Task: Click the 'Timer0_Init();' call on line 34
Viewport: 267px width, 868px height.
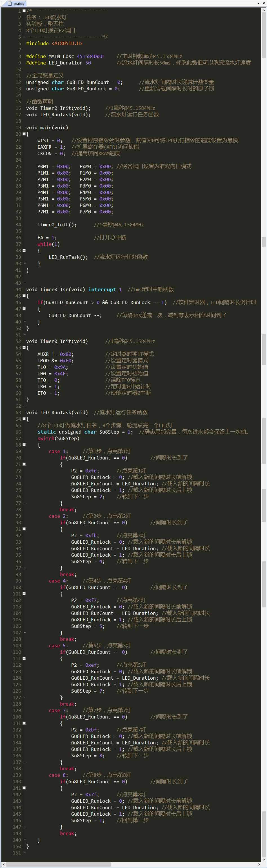Action: click(57, 225)
